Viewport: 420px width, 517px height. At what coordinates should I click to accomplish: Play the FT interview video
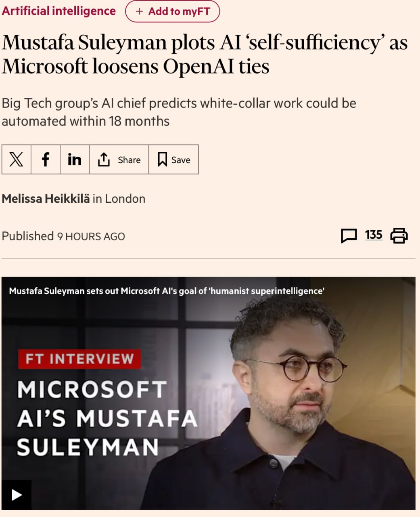17,495
